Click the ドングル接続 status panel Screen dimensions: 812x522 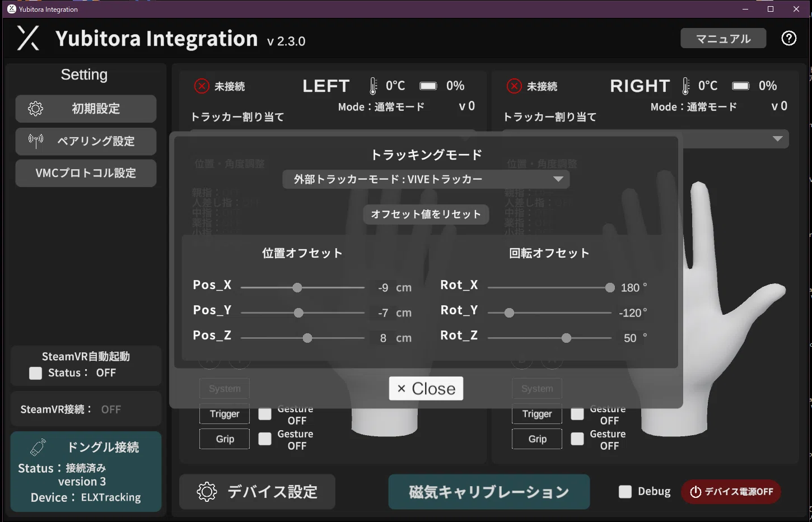point(86,472)
